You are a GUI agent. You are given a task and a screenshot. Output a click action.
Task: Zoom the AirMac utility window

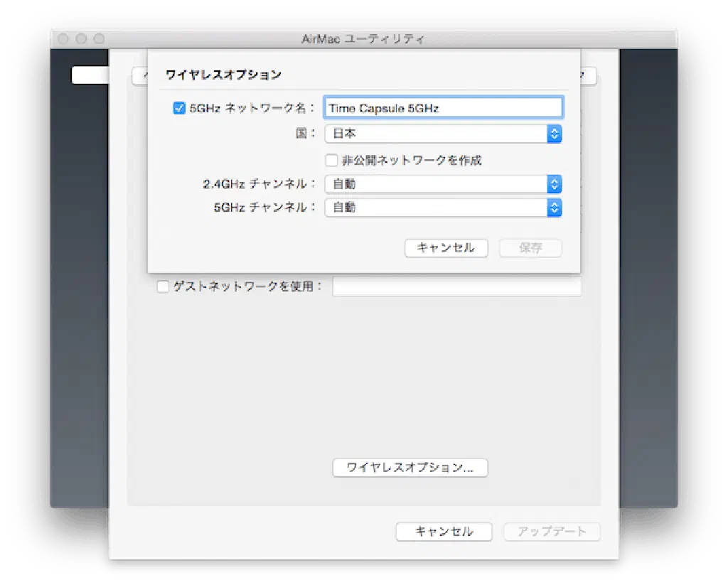point(99,38)
